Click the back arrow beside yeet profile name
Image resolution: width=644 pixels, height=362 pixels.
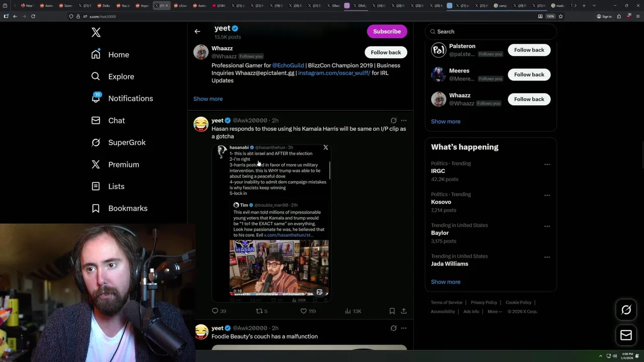click(197, 31)
